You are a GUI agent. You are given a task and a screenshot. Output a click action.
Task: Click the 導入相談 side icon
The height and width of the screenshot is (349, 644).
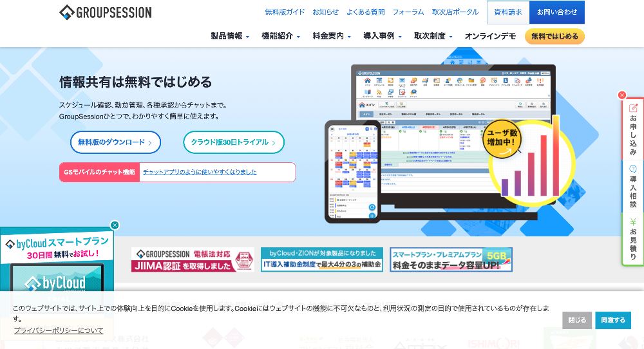click(633, 187)
